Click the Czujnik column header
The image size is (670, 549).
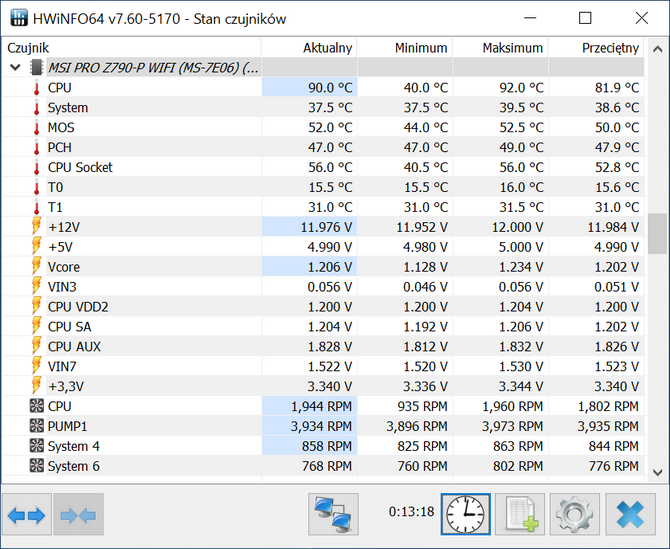click(x=132, y=48)
